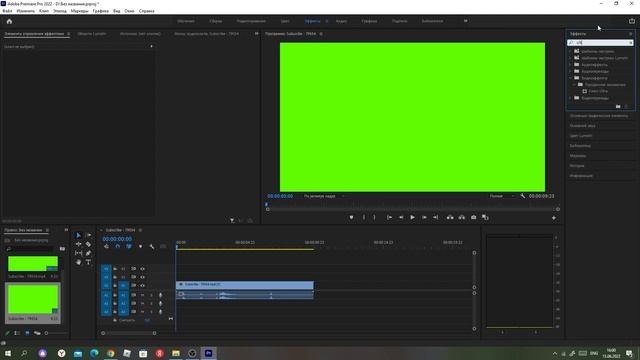
Task: Play the sequence in Program monitor
Action: point(413,218)
